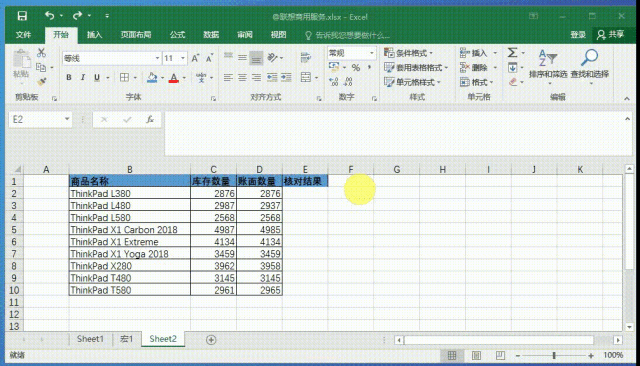Align text left
Viewport: 640px width, 366px height.
pos(228,78)
